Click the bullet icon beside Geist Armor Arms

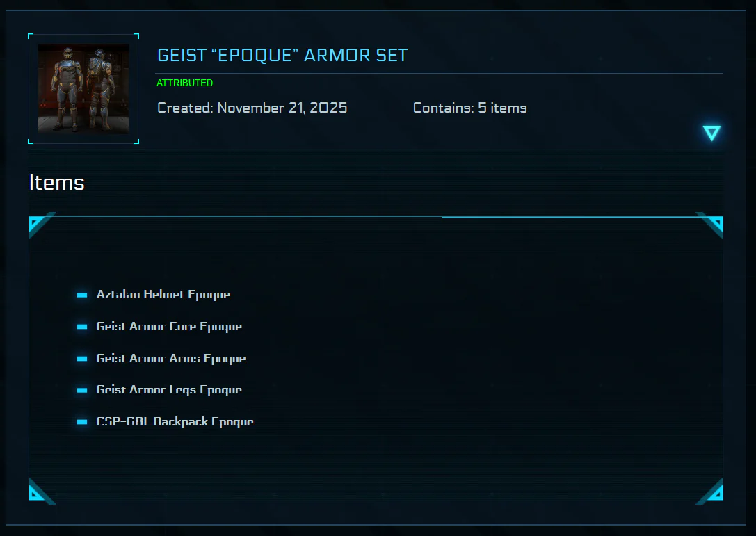click(82, 359)
